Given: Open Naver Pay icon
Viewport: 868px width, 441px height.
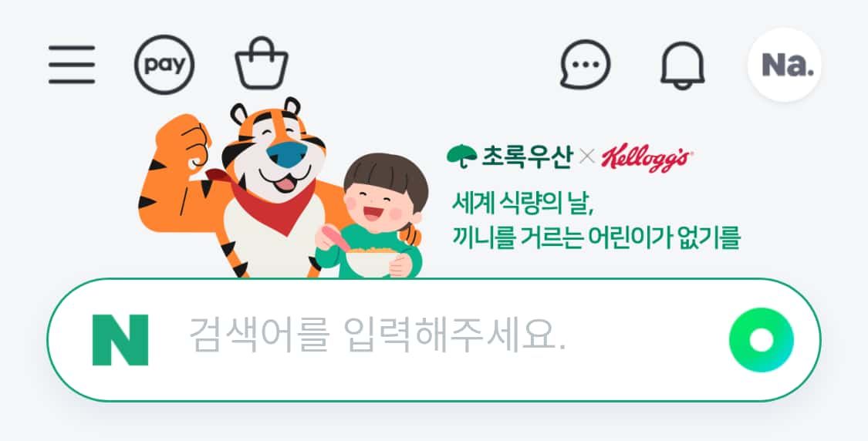Looking at the screenshot, I should (x=164, y=65).
